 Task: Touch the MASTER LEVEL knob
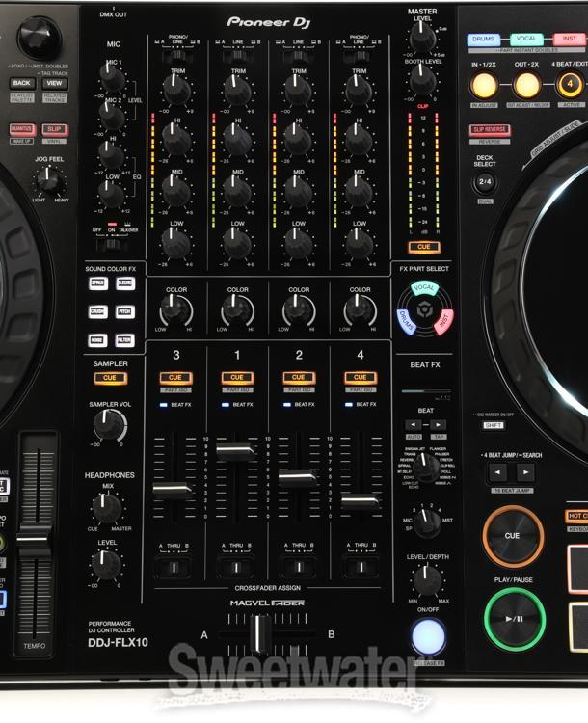[x=423, y=38]
